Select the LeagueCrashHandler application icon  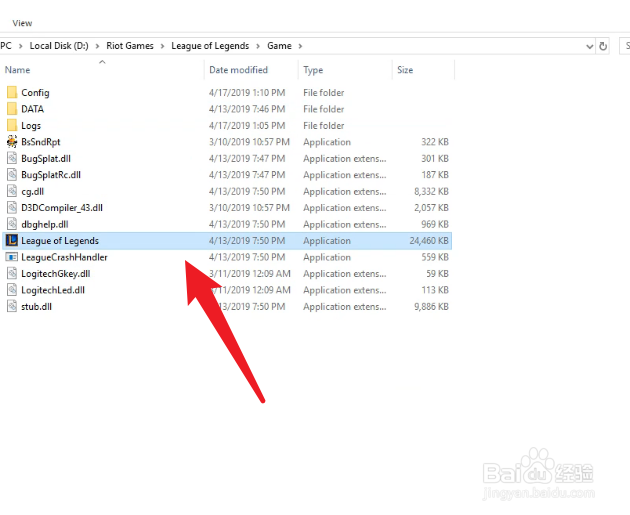[12, 257]
